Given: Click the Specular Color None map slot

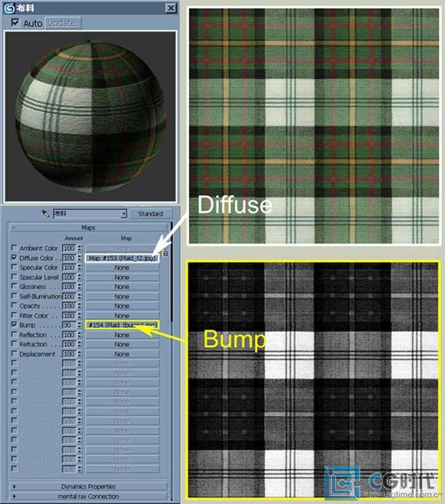Looking at the screenshot, I should [x=122, y=267].
